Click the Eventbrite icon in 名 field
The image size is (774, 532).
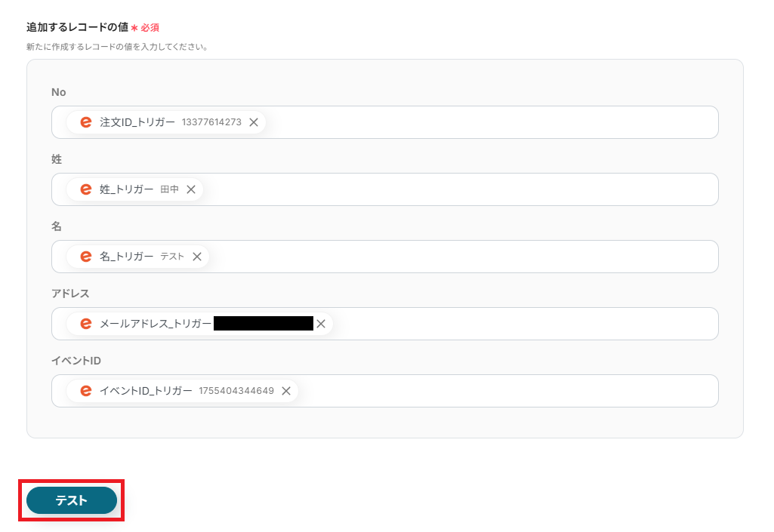coord(86,257)
